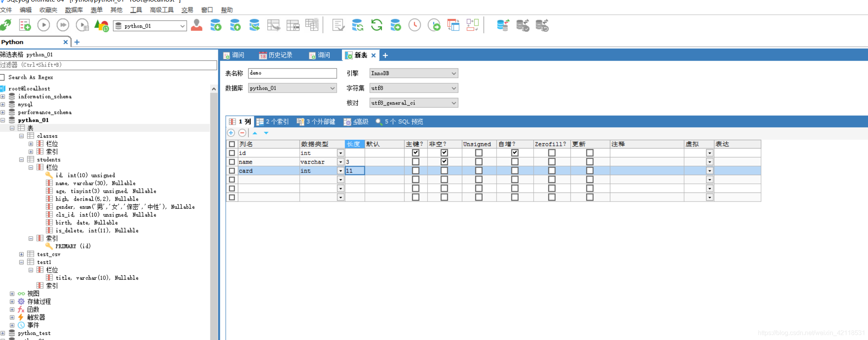Open the charset utf8 dropdown
The image size is (868, 340).
pos(414,88)
